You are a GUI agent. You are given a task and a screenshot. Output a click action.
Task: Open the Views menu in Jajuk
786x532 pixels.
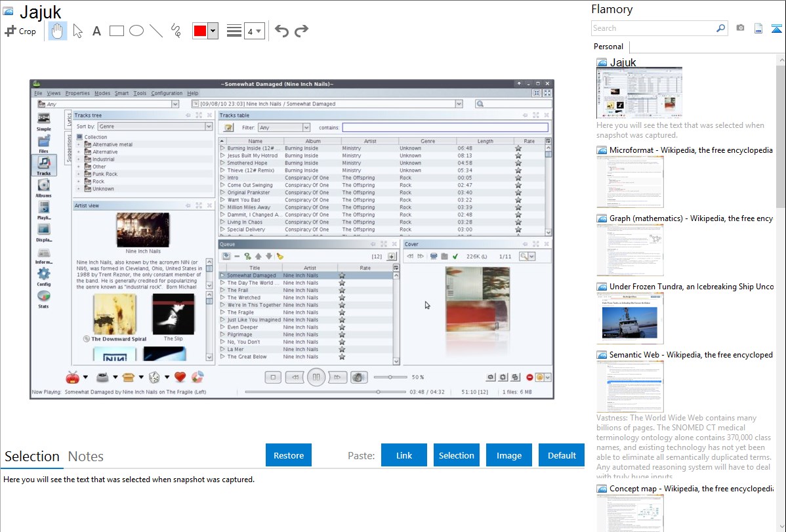tap(54, 93)
